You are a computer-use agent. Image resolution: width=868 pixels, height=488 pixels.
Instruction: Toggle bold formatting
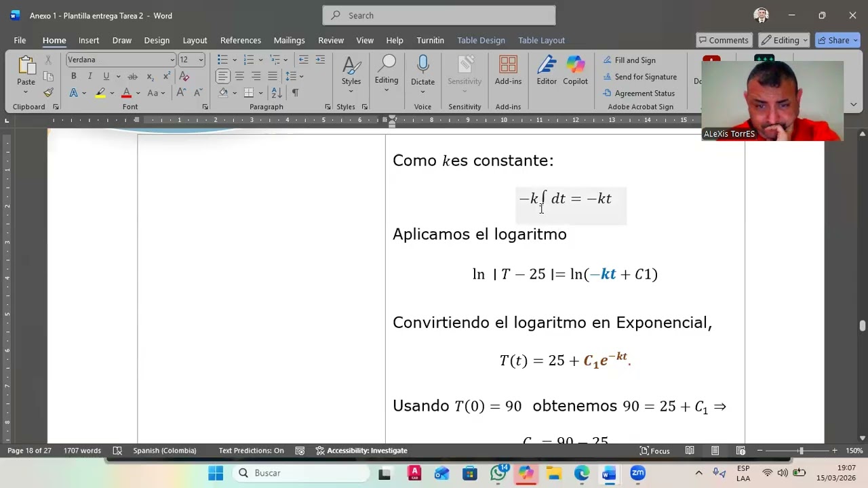pyautogui.click(x=73, y=76)
